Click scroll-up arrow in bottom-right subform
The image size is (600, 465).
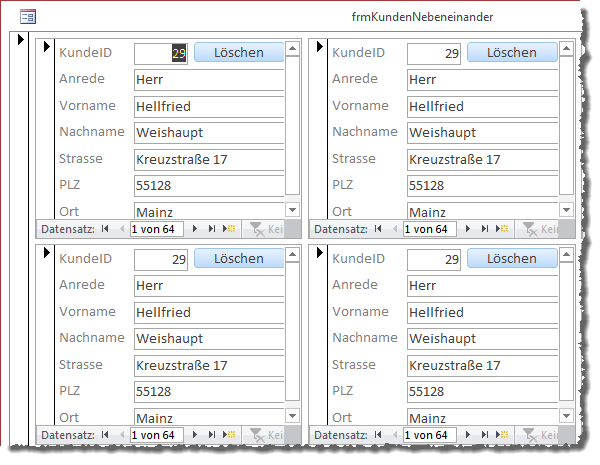click(x=566, y=254)
